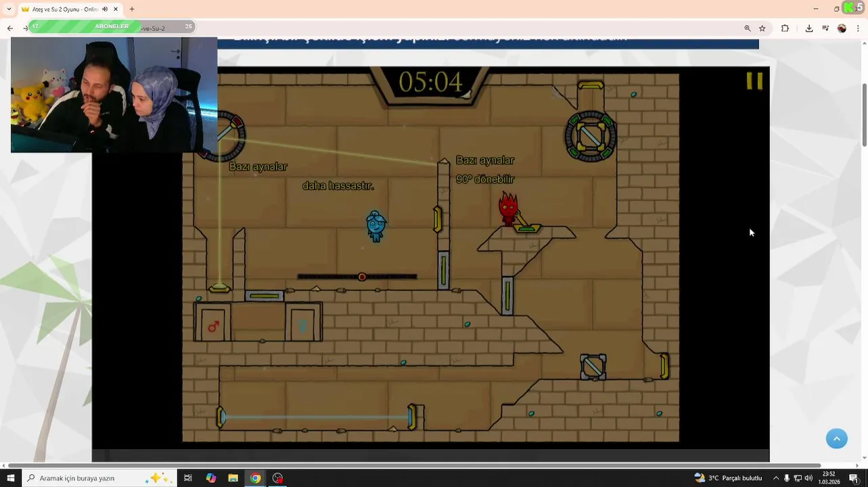
Task: Click the large rotating mirror wheel at top right
Action: (x=591, y=136)
